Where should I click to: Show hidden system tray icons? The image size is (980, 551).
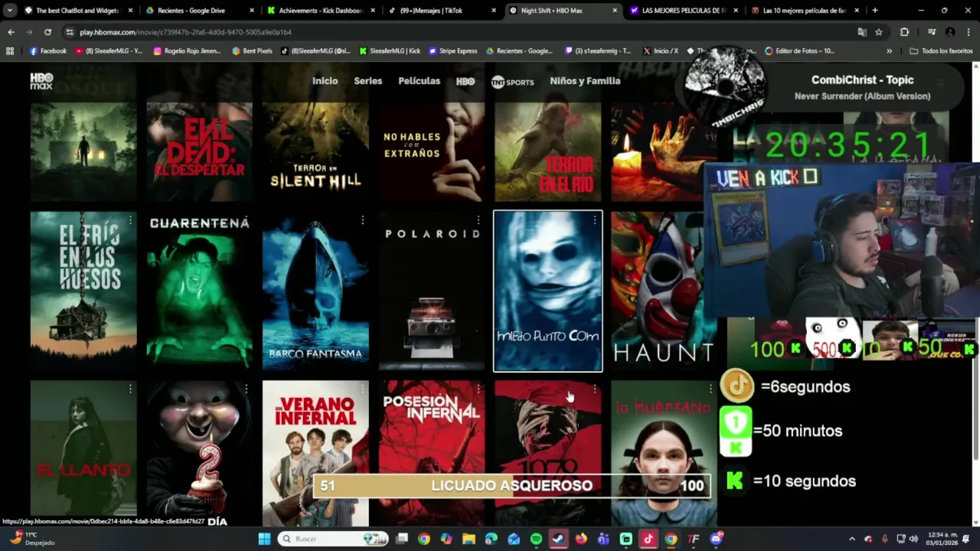(x=851, y=539)
